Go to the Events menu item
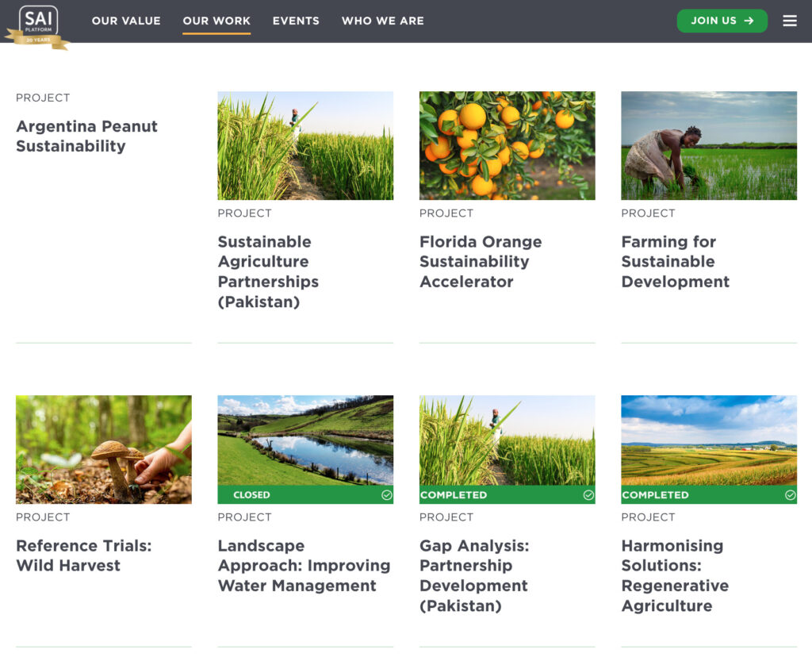812x657 pixels. coord(296,21)
